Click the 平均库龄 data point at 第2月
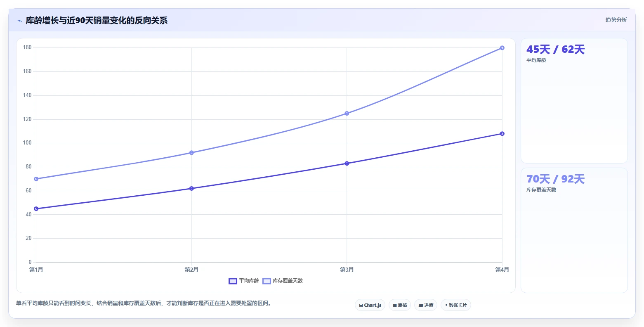The height and width of the screenshot is (327, 644). tap(191, 189)
